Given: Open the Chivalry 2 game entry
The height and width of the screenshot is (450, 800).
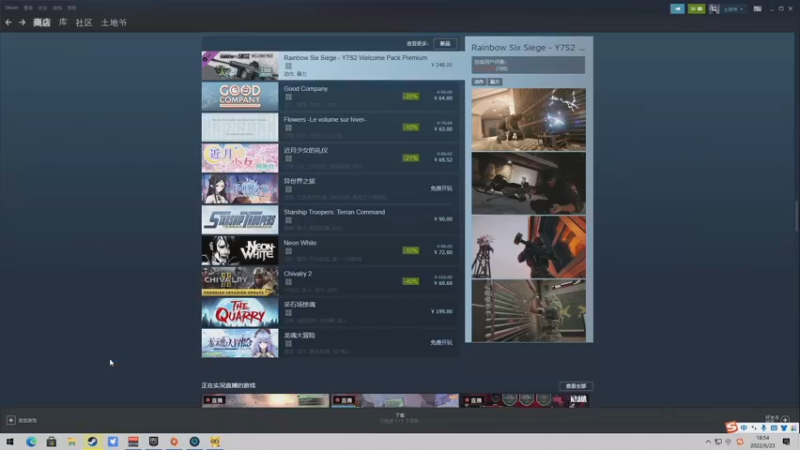Looking at the screenshot, I should [x=333, y=281].
